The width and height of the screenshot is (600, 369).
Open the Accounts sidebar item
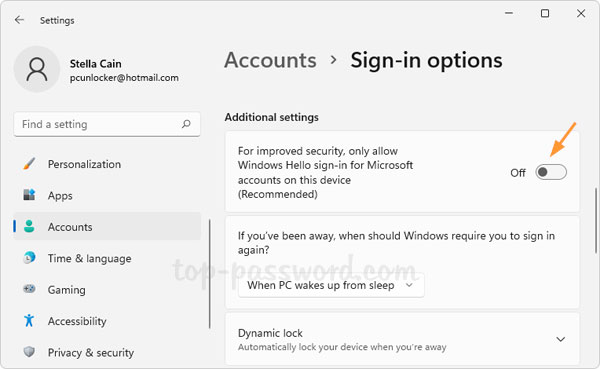point(107,227)
